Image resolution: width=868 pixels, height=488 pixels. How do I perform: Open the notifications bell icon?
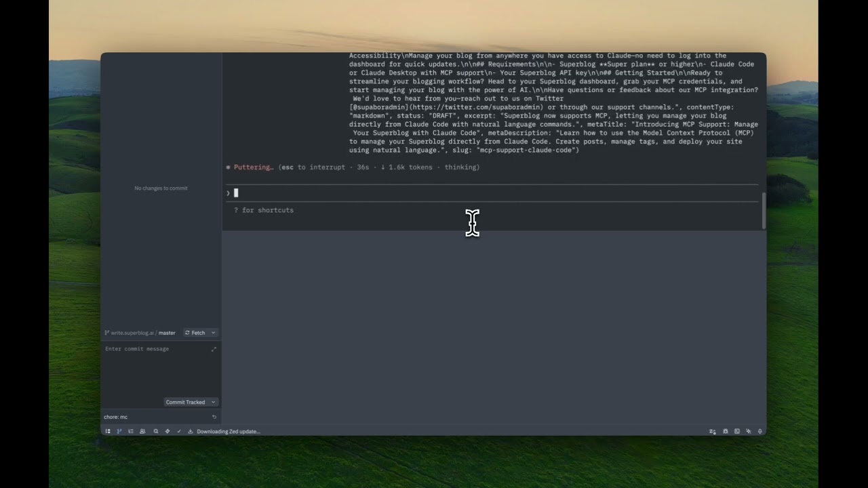760,431
